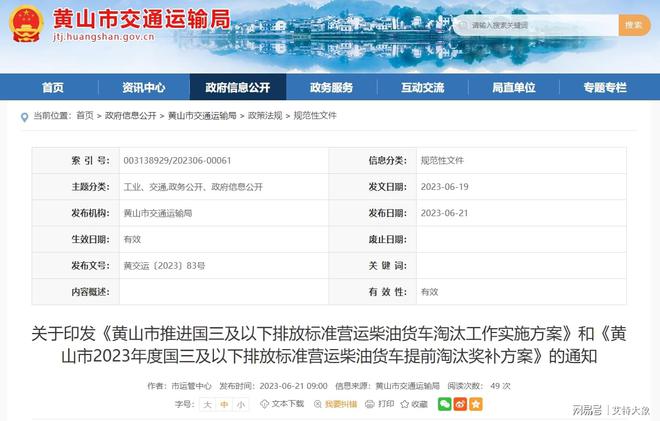Select publish time 2023-06-21 09:00
This screenshot has width=660, height=421.
[x=293, y=386]
